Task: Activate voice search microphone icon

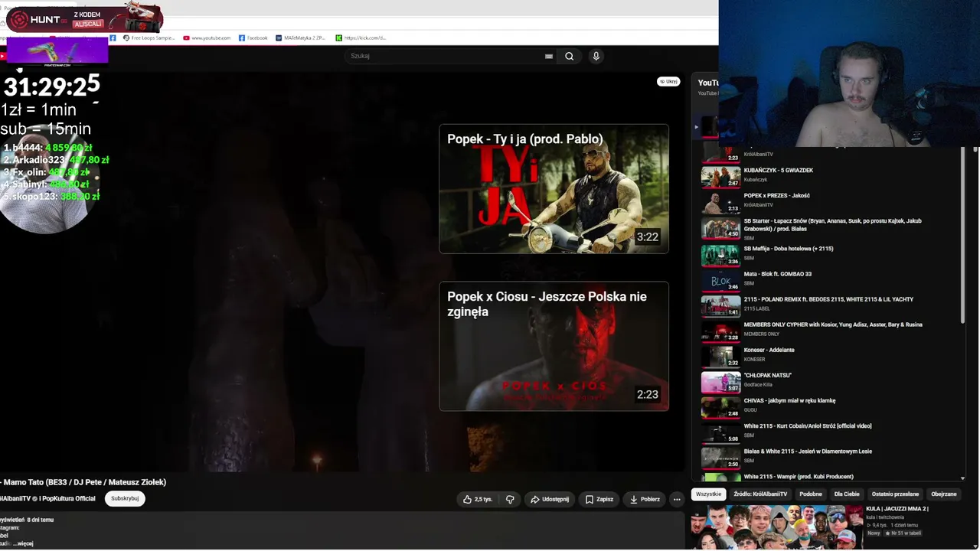Action: 596,56
